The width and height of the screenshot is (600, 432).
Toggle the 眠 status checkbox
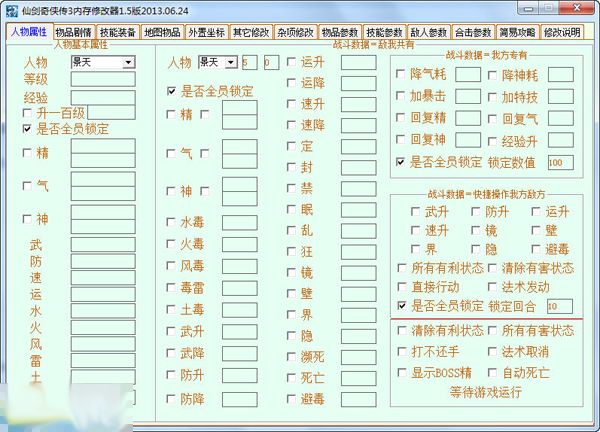pos(291,209)
